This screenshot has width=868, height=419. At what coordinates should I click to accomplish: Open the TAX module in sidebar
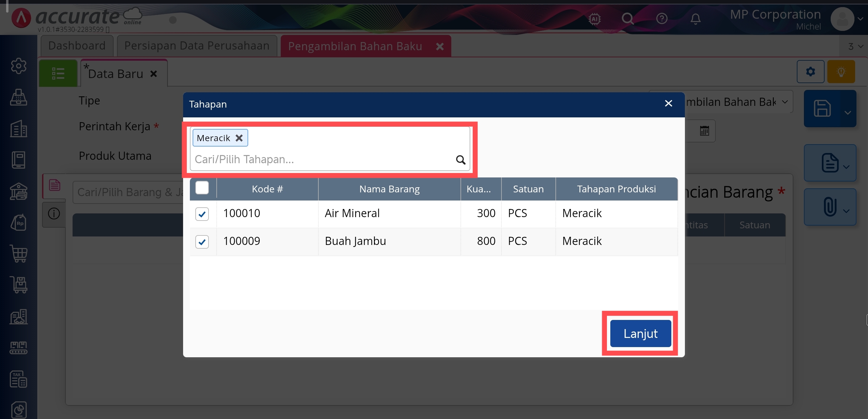point(19,379)
